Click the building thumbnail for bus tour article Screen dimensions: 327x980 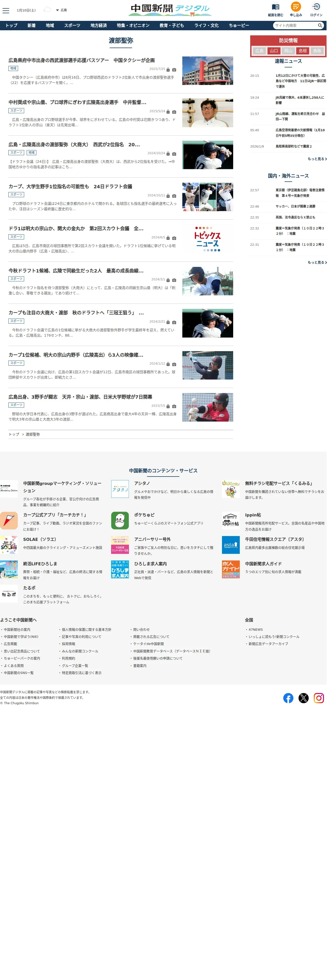207,71
